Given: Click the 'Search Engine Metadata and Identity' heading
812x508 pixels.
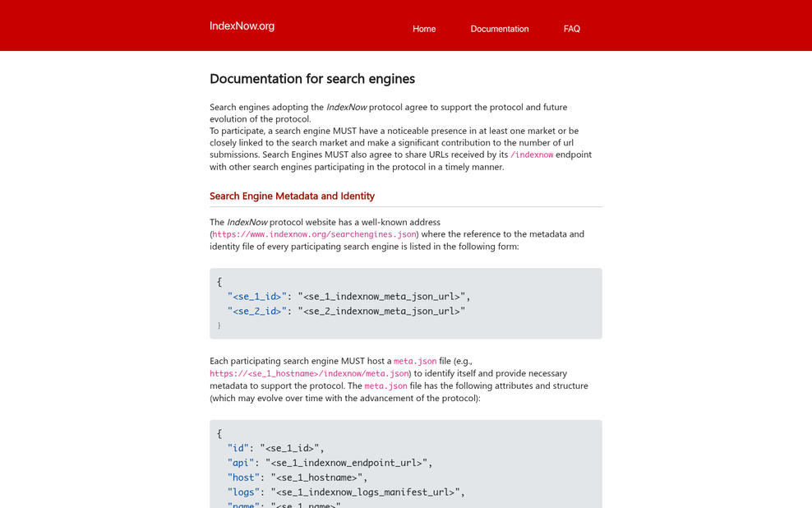Looking at the screenshot, I should point(292,196).
